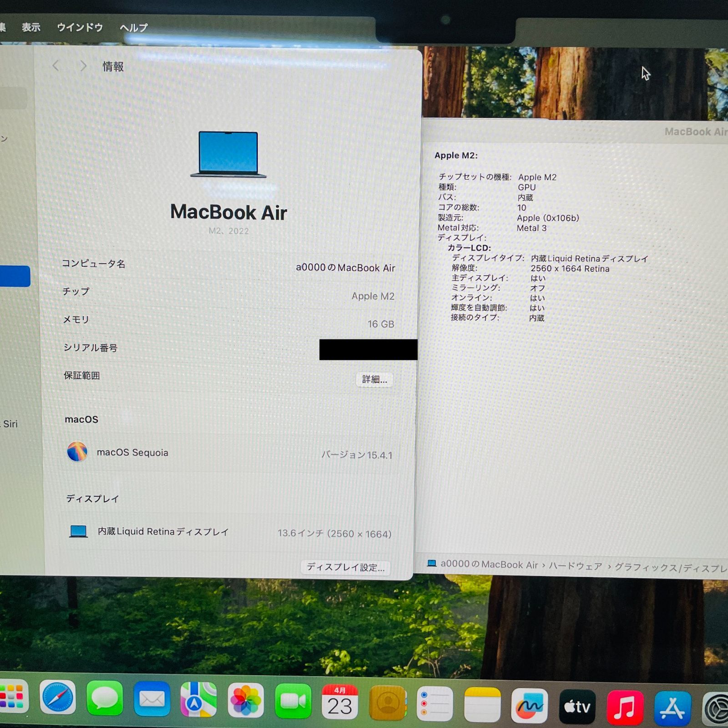Open the ウインドウ menu
The image size is (728, 728).
80,27
